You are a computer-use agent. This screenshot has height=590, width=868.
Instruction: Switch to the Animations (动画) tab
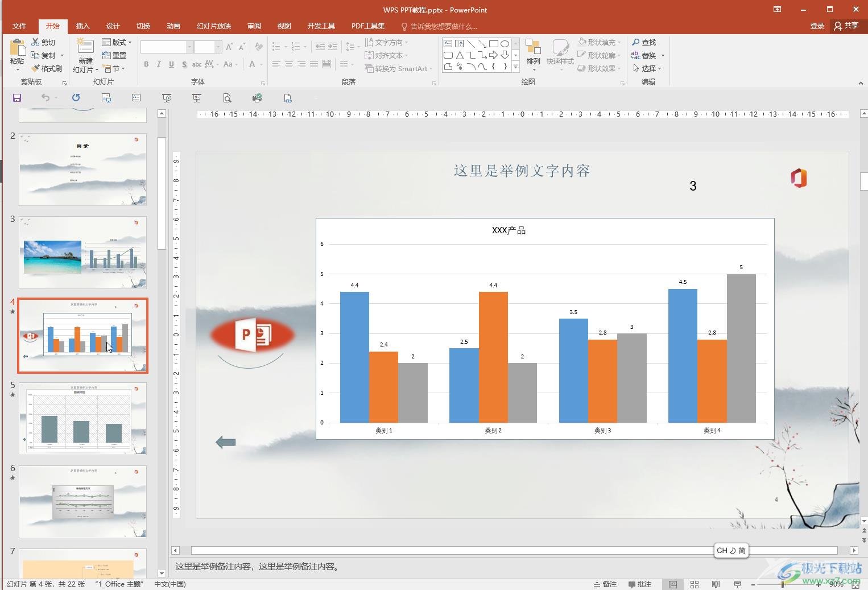click(x=173, y=26)
